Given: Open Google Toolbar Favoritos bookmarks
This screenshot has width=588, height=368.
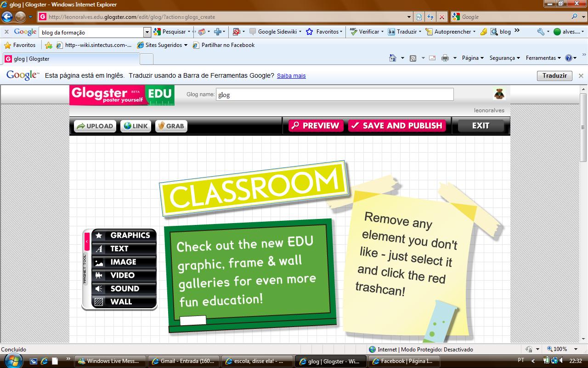Looking at the screenshot, I should tap(324, 32).
